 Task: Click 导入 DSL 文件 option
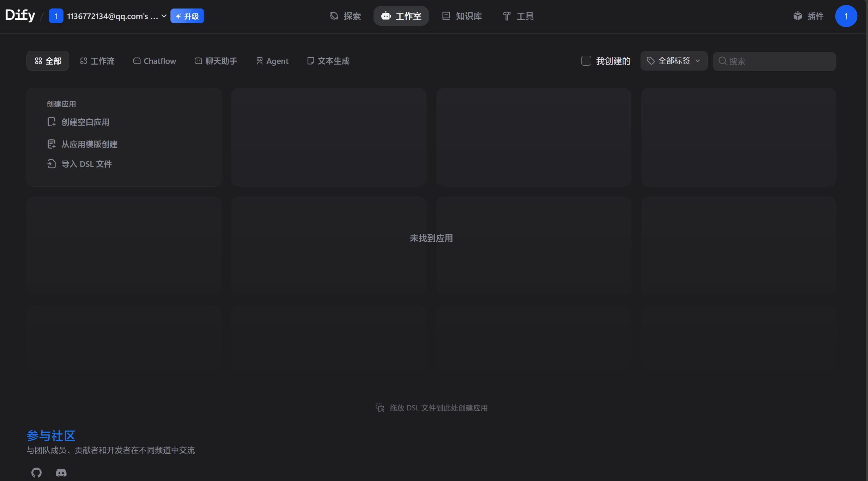point(86,164)
